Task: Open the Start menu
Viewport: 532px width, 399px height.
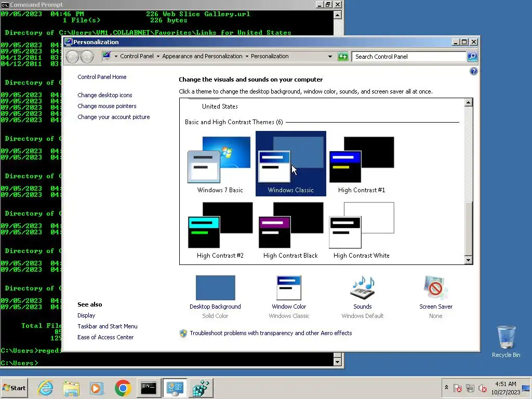Action: [14, 388]
